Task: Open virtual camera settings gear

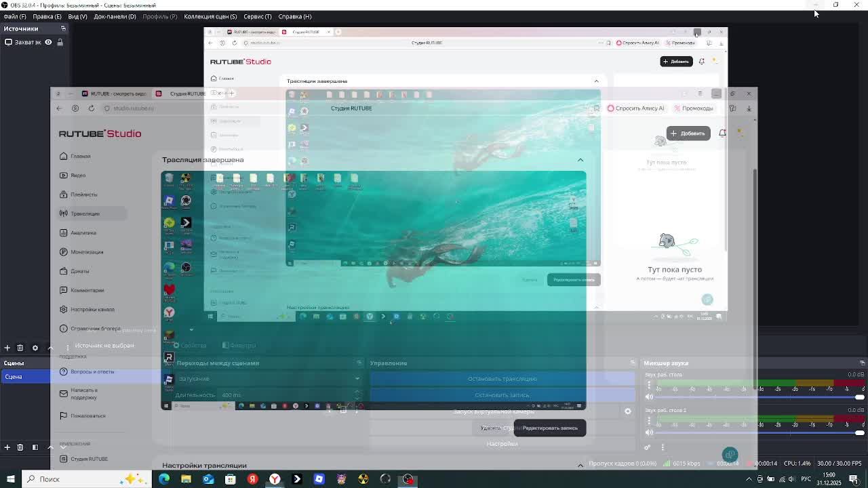Action: point(628,411)
